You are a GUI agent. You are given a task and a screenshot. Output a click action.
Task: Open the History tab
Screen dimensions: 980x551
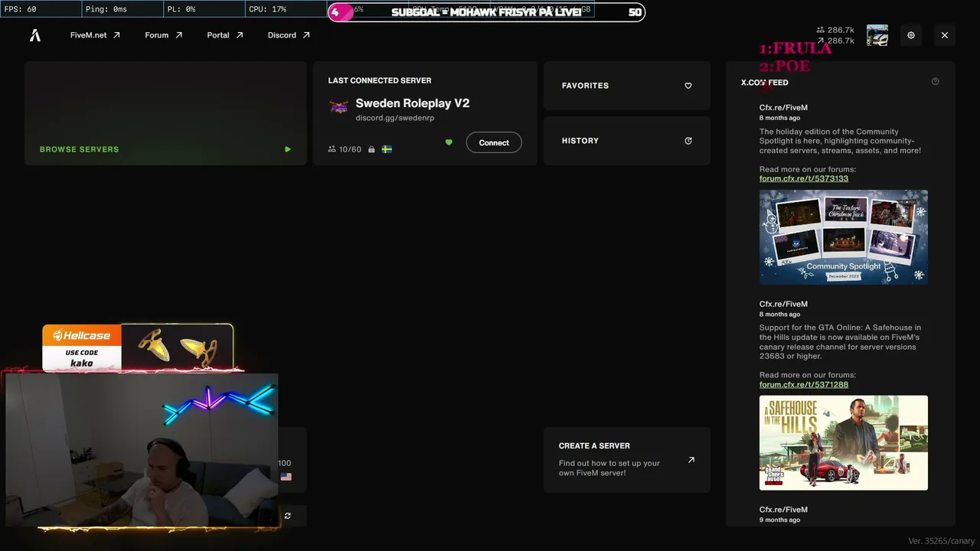pyautogui.click(x=627, y=141)
